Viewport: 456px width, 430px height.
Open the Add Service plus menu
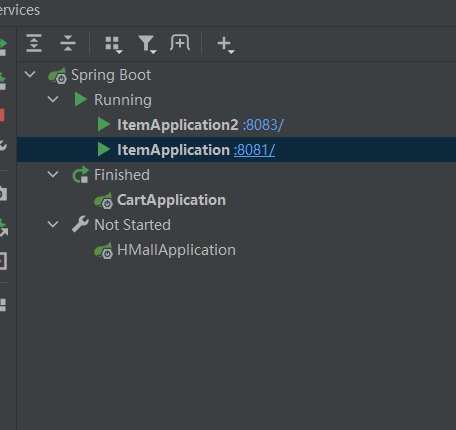pos(226,44)
